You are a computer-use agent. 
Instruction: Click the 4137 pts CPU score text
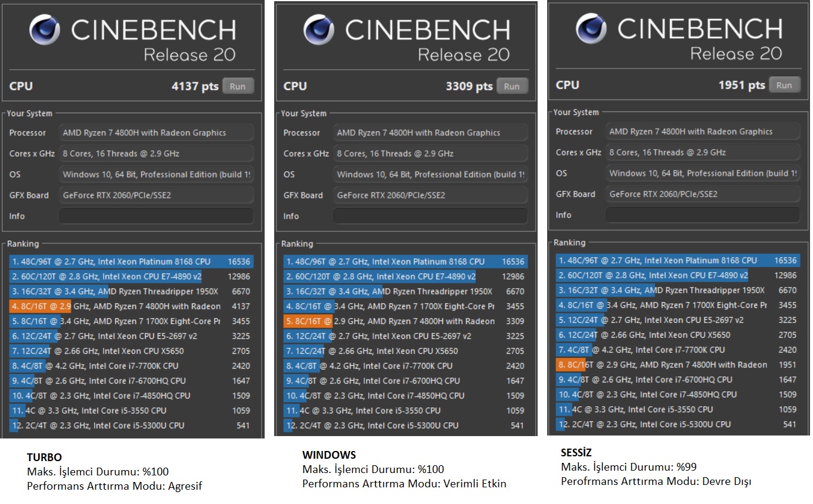[195, 86]
